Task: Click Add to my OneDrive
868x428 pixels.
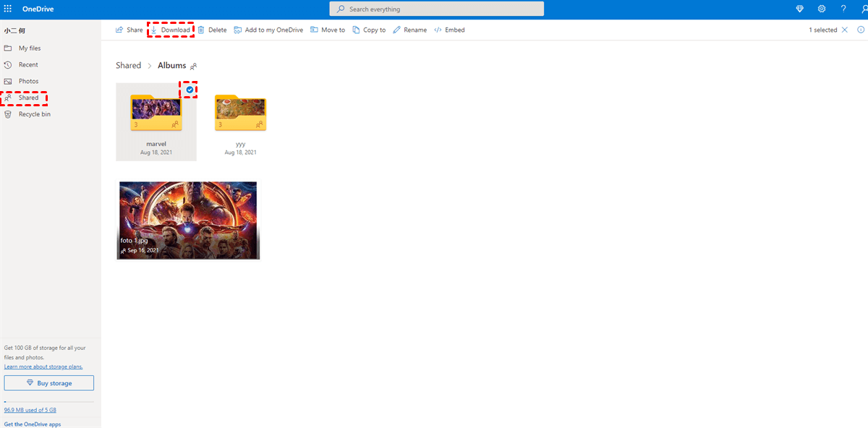Action: (x=268, y=30)
